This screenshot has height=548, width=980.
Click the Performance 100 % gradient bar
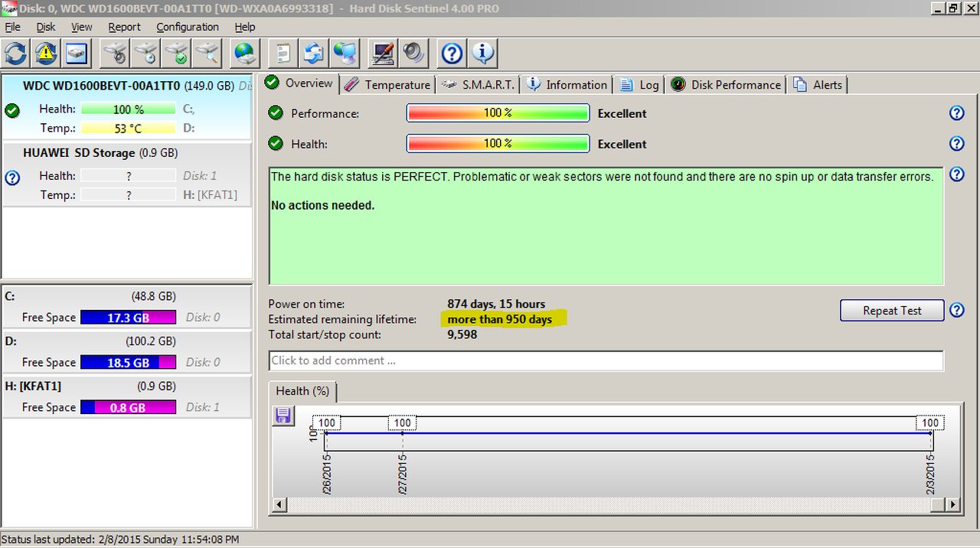coord(498,113)
